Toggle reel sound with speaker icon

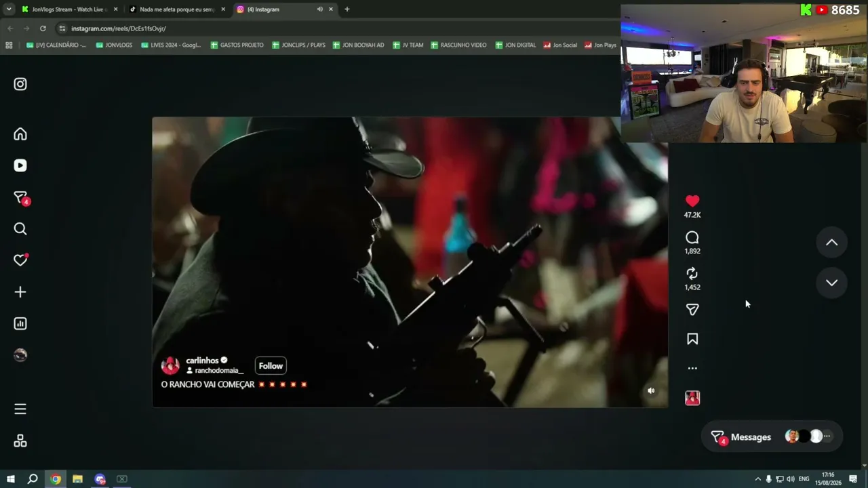click(651, 390)
